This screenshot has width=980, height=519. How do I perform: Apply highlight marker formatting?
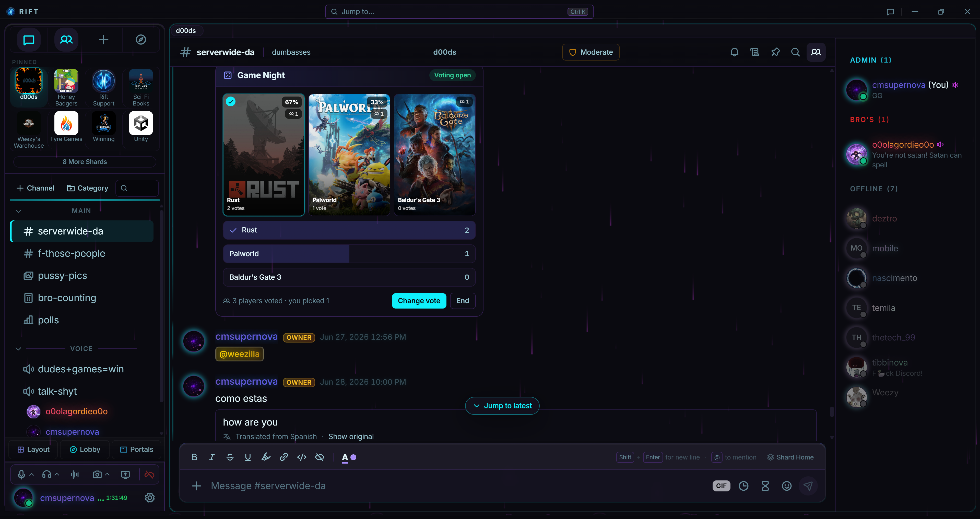click(x=266, y=457)
